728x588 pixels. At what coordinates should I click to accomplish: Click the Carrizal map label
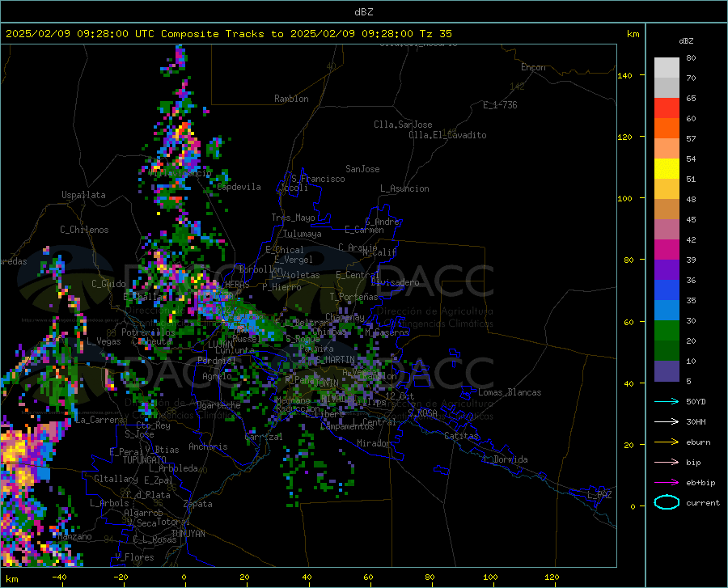tap(264, 437)
